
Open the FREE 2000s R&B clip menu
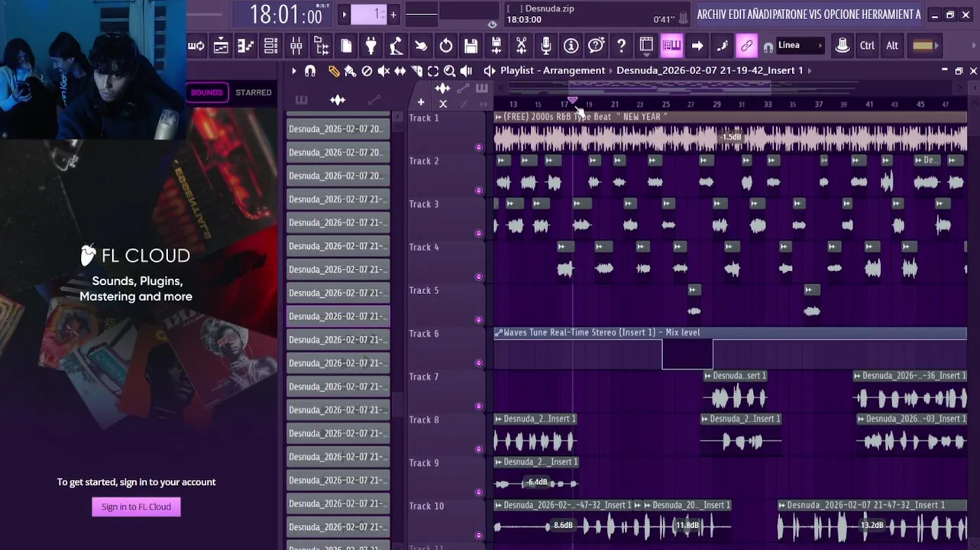[498, 117]
